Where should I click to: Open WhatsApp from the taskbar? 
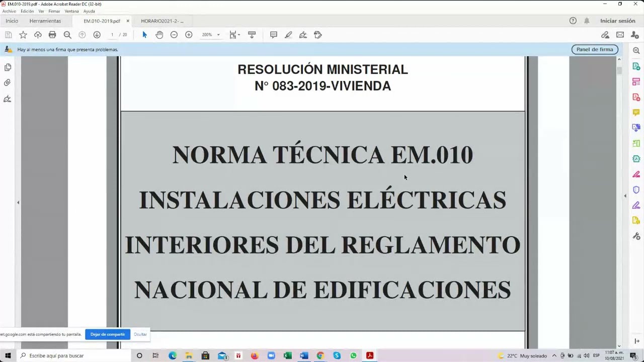353,355
